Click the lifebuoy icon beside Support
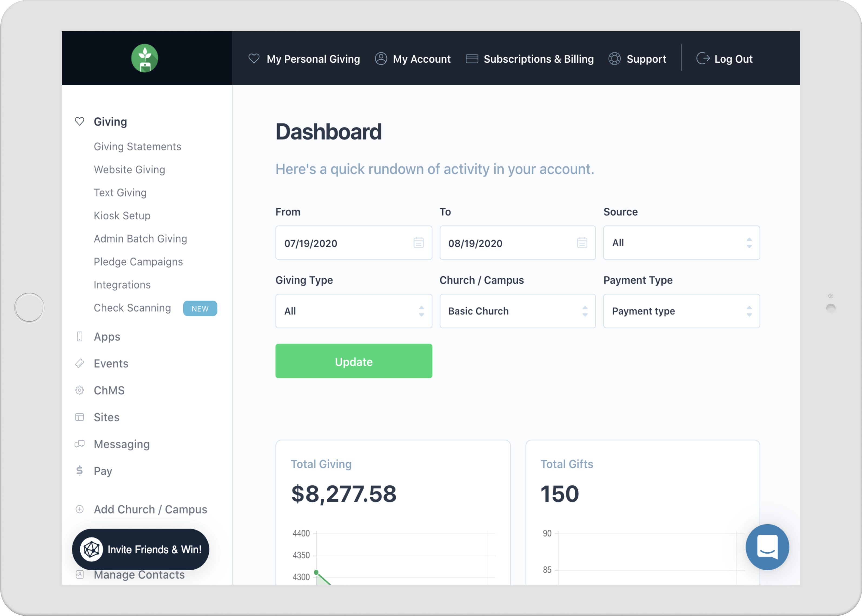Viewport: 862px width, 616px height. pyautogui.click(x=615, y=59)
